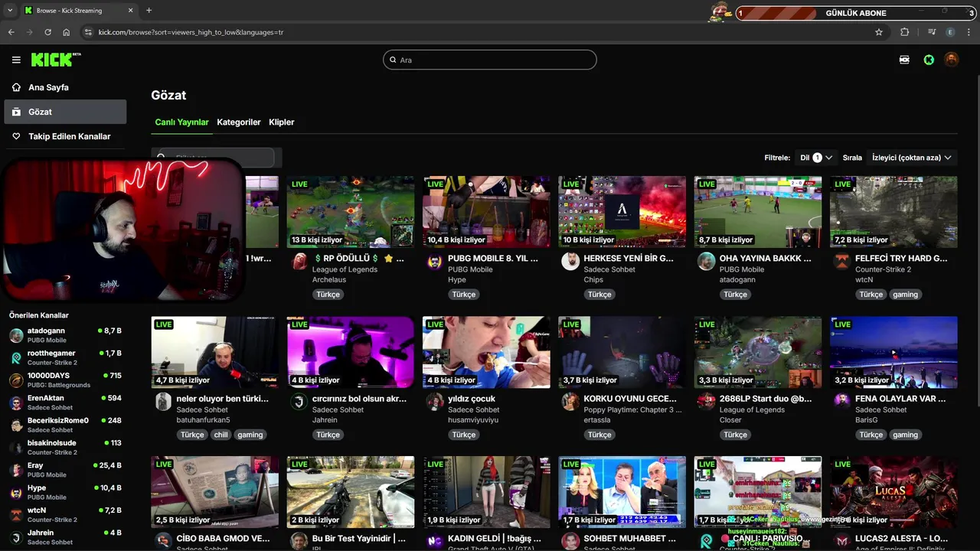Open the İzleyici (çoktan aza) sort dropdown

pos(911,158)
